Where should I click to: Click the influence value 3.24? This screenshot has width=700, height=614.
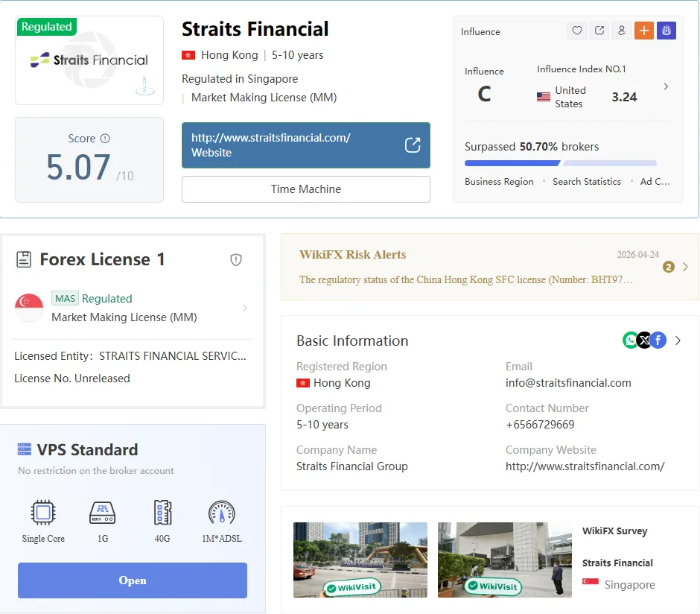(624, 97)
